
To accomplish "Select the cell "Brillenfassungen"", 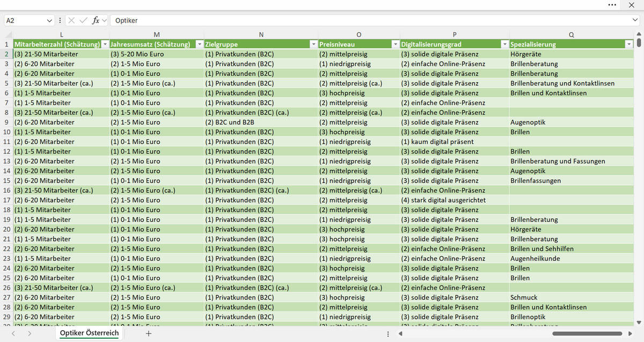I will [x=571, y=181].
